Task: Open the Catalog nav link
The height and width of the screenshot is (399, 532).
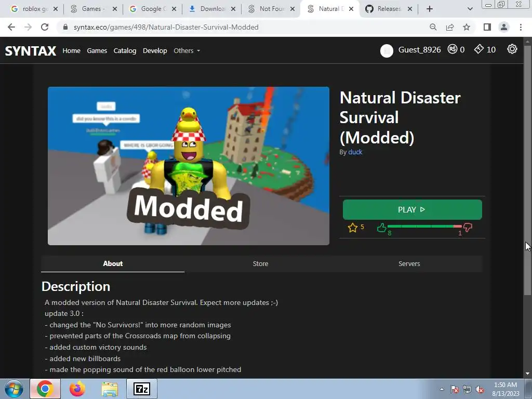Action: tap(125, 50)
